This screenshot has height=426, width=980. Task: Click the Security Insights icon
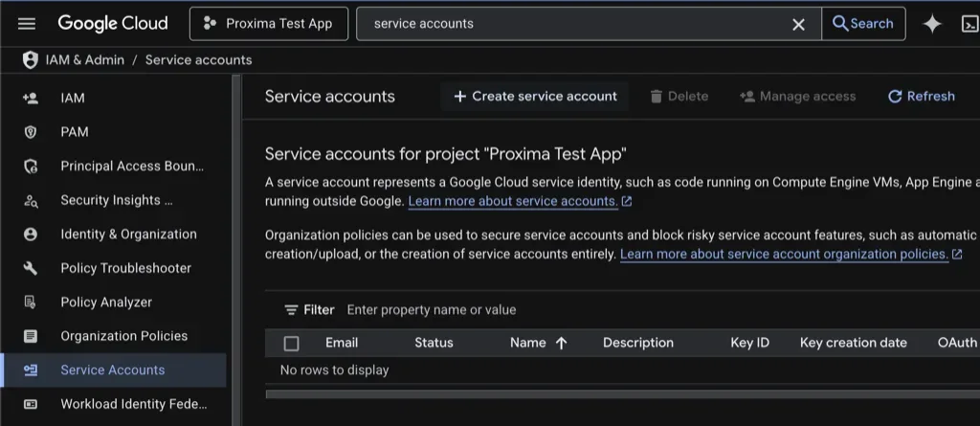30,201
